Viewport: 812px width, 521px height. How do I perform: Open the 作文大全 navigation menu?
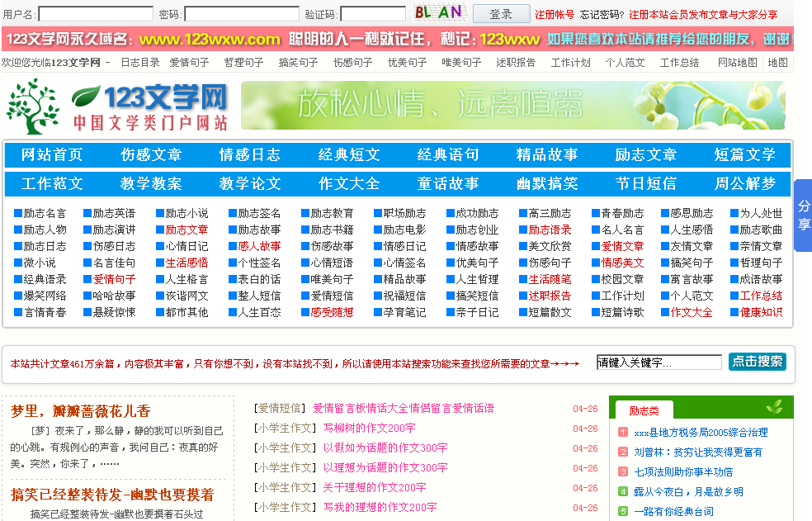point(347,183)
